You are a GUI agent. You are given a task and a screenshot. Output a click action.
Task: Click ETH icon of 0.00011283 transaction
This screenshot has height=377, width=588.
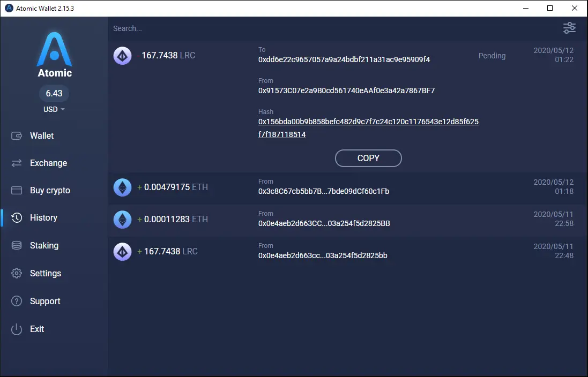coord(123,220)
